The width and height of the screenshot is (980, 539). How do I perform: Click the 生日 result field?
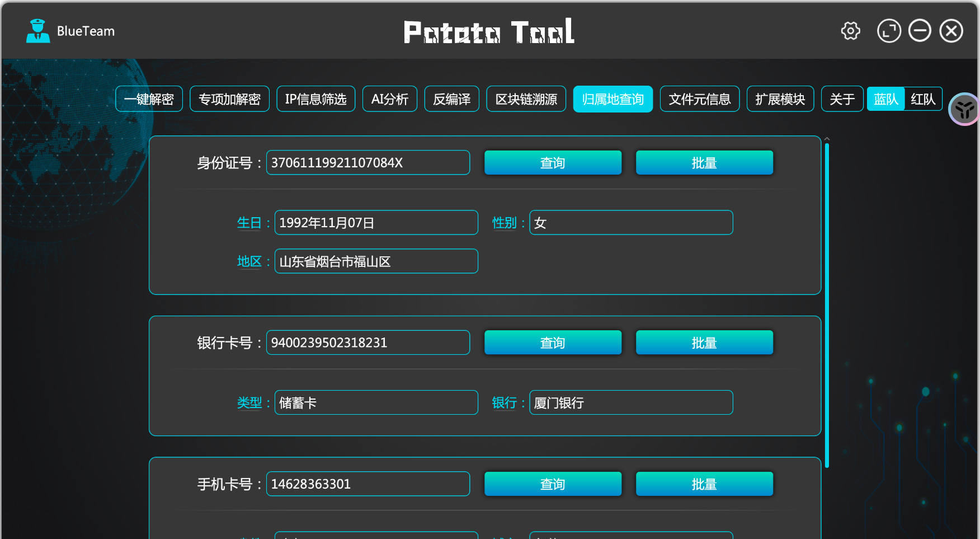[x=376, y=222]
